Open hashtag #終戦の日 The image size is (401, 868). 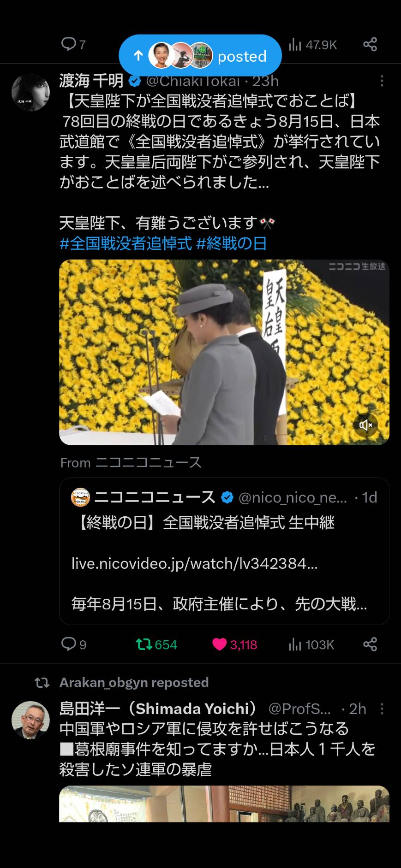click(232, 243)
